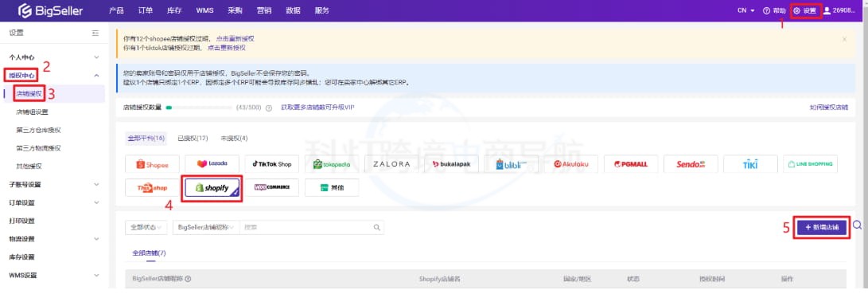Click 获取更多店铺数可升级VIP link
Screen dimensions: 868x294
(317, 107)
